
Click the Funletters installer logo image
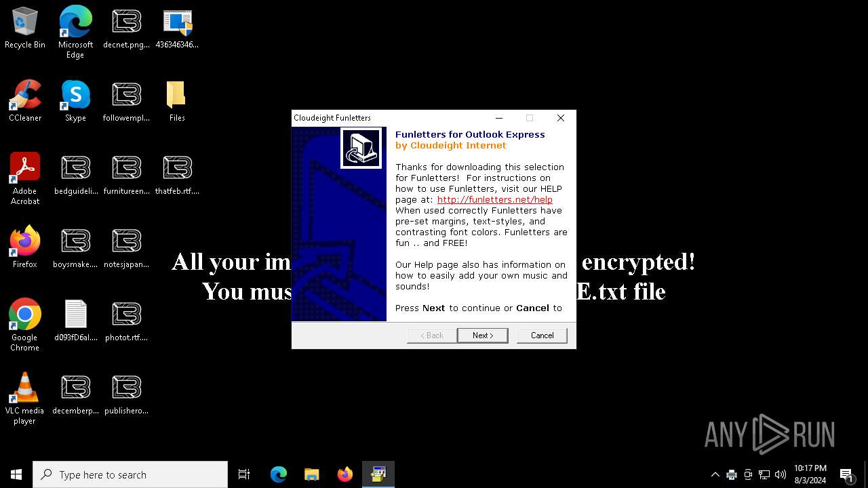coord(361,148)
